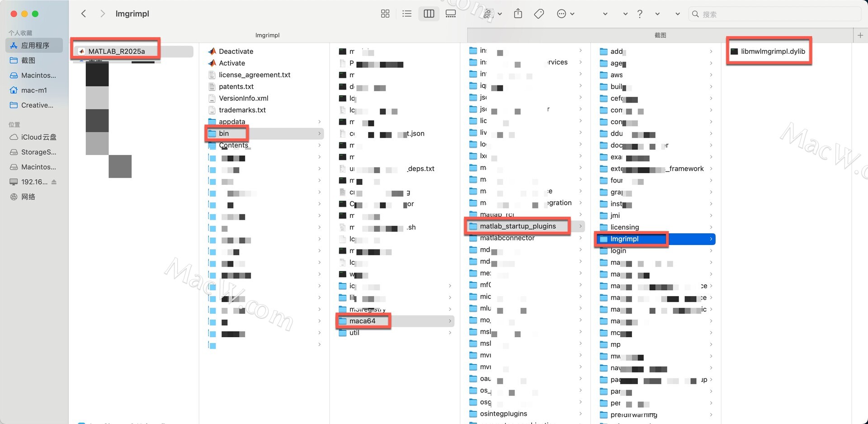Select column view mode
868x424 pixels.
coord(429,14)
